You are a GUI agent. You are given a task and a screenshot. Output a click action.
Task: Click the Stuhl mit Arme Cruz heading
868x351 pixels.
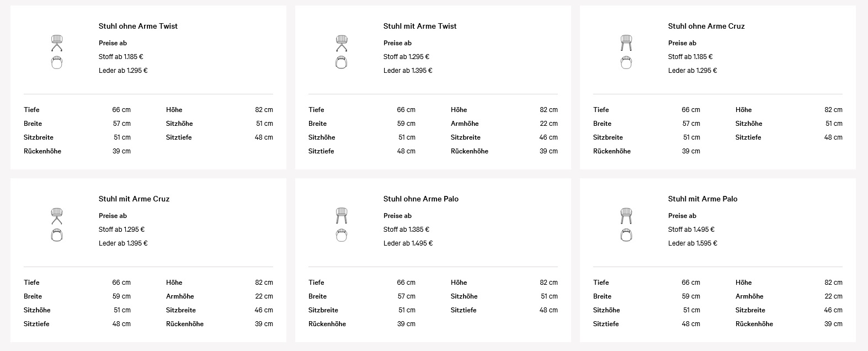(134, 199)
